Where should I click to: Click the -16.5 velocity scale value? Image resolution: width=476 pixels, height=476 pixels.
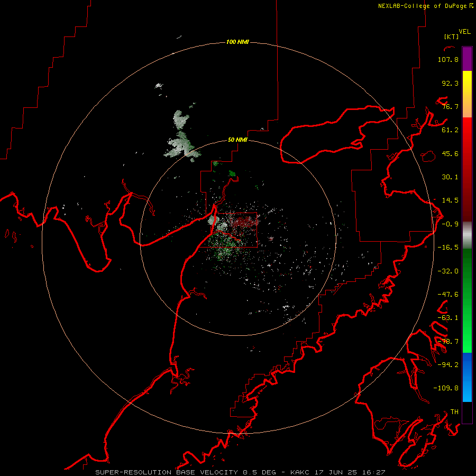448,248
